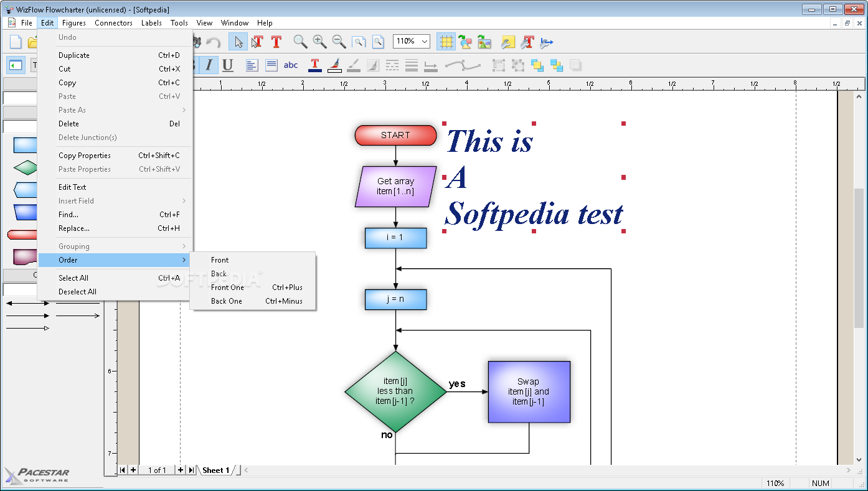Click the replace-shape icon beside the grid
This screenshot has height=491, width=868.
[x=465, y=42]
